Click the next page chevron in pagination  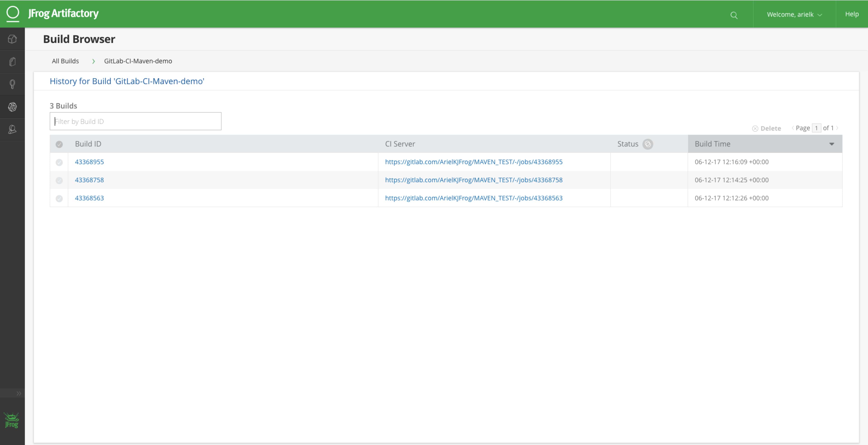(x=837, y=128)
